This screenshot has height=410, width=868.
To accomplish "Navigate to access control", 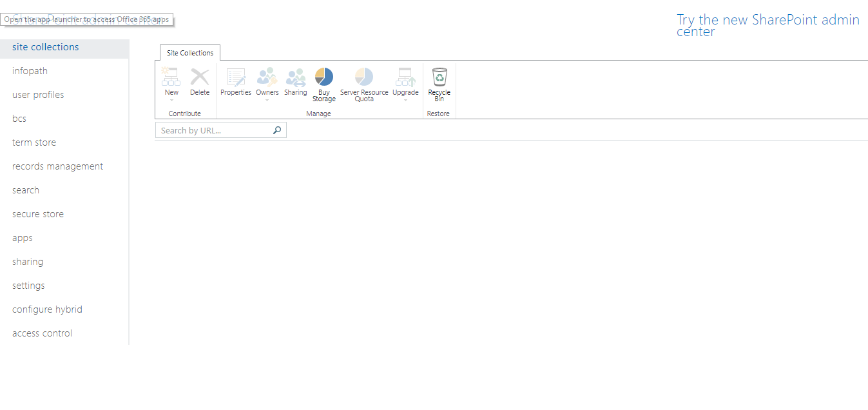I will (x=42, y=333).
